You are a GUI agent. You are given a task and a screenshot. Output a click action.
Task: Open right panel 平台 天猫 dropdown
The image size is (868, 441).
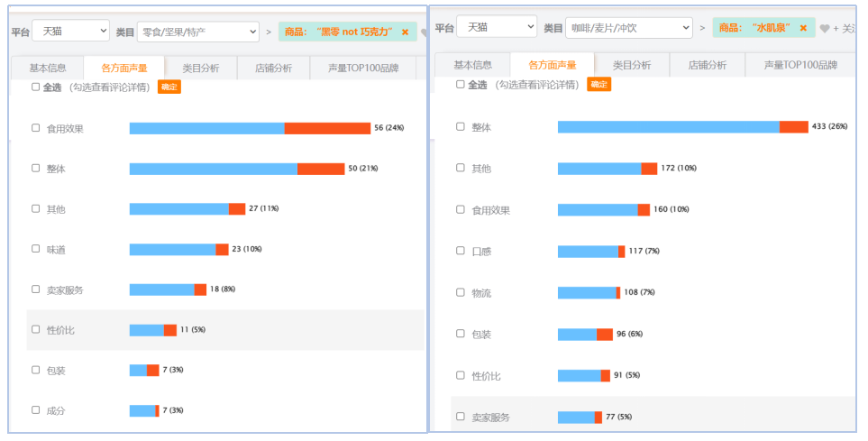(x=497, y=26)
